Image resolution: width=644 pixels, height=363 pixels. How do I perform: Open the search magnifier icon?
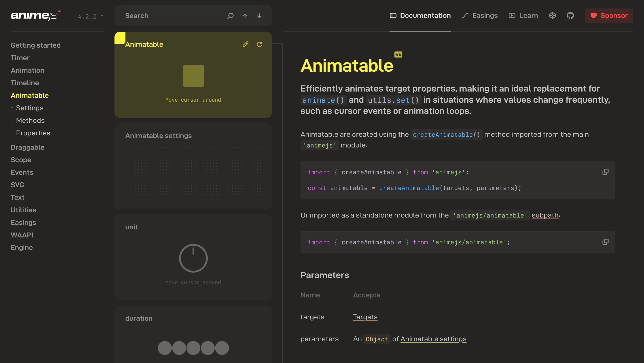coord(230,16)
